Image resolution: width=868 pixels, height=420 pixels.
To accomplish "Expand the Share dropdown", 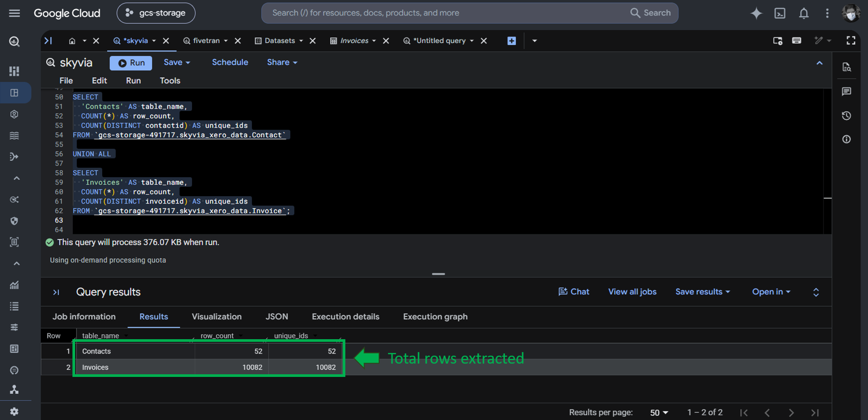I will tap(282, 63).
